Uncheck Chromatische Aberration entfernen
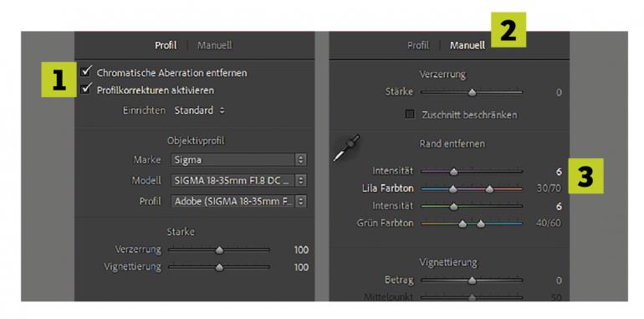Image resolution: width=644 pixels, height=319 pixels. tap(86, 72)
